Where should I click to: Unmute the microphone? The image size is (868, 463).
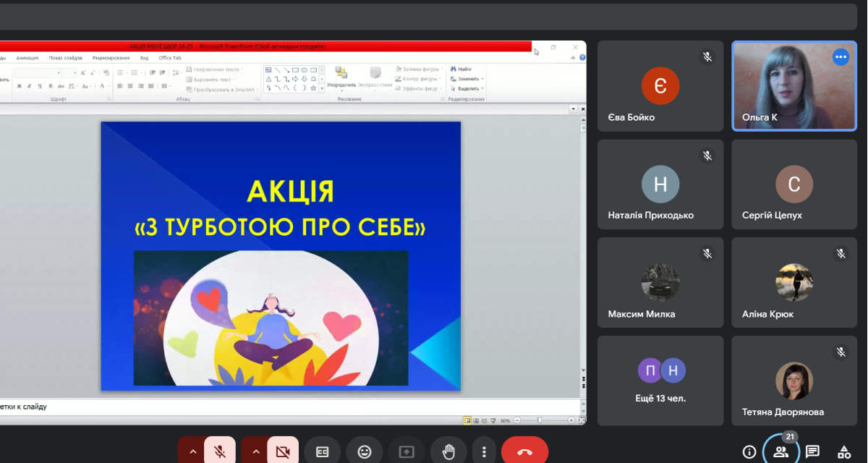[219, 452]
